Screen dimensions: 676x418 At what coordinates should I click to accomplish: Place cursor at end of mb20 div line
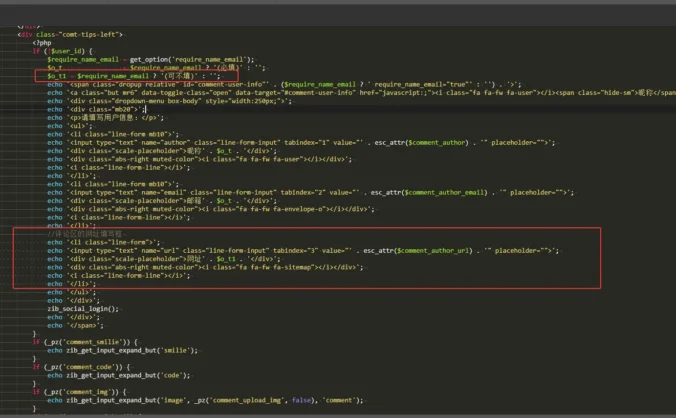click(146, 109)
